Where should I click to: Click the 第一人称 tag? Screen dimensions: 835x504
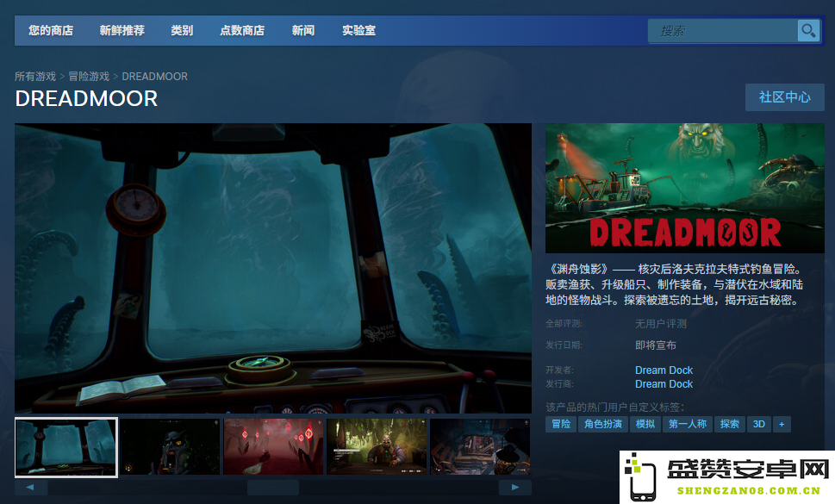pos(688,424)
